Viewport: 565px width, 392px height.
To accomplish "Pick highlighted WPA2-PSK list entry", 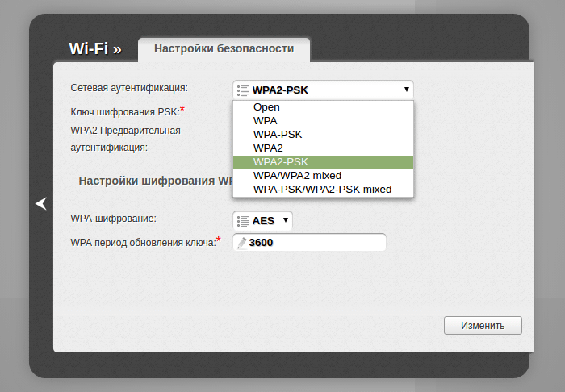I will coord(323,162).
